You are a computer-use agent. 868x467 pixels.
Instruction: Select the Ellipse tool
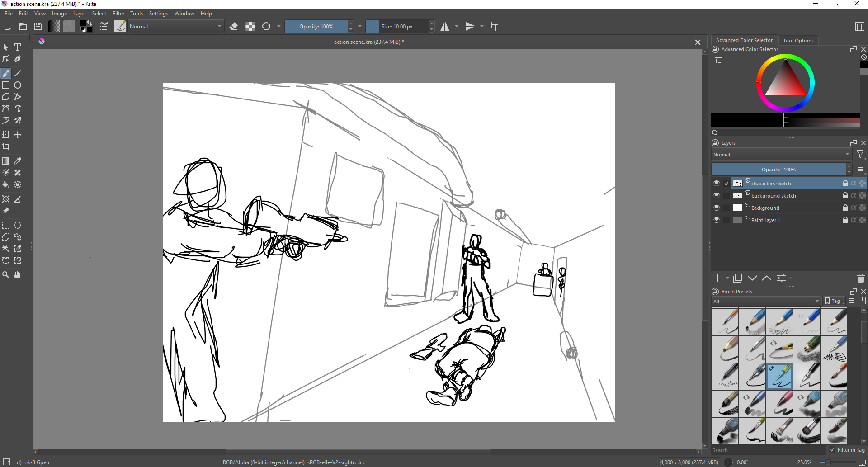(x=18, y=85)
